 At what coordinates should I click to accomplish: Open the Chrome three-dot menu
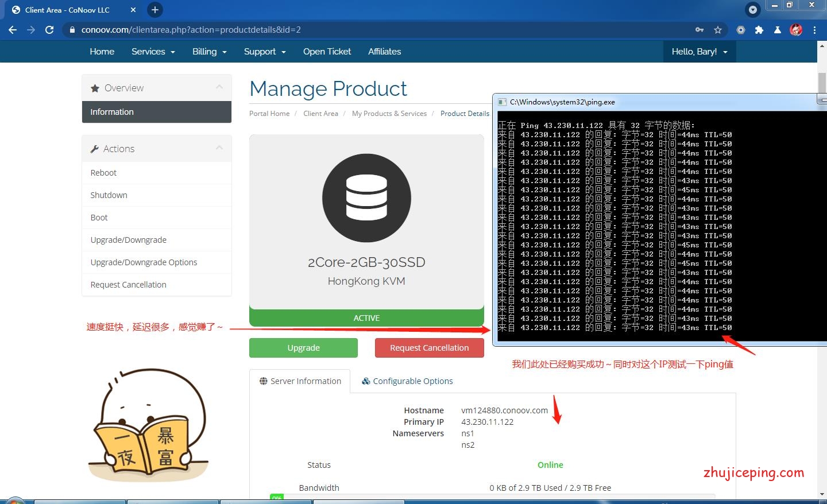click(x=814, y=30)
